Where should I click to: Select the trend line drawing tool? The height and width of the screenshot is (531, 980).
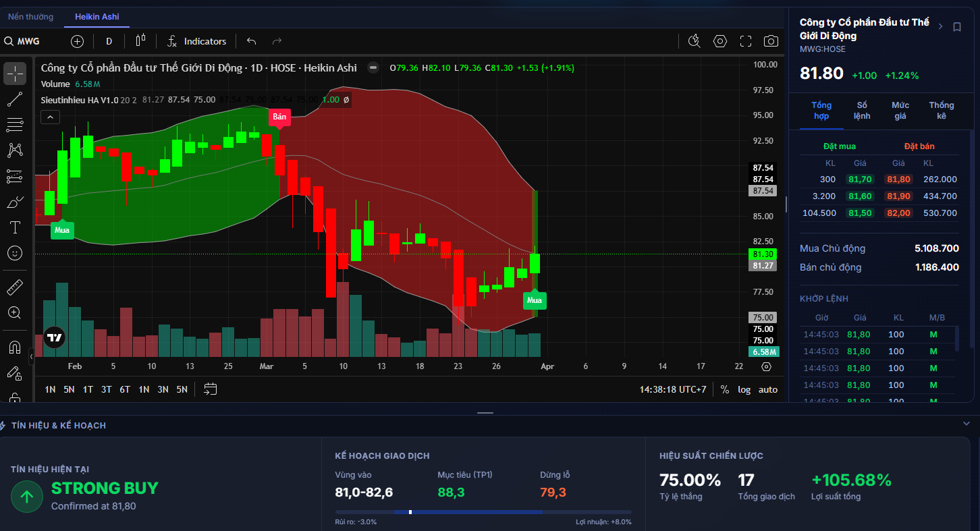tap(15, 100)
